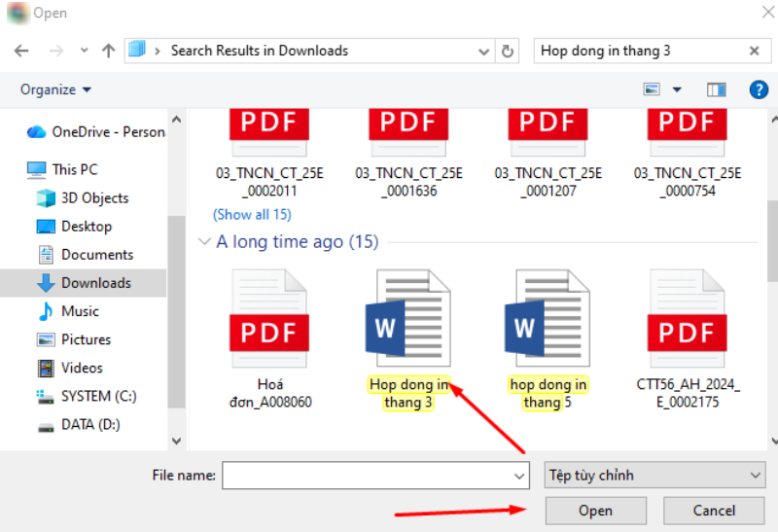Viewport: 778px width, 532px height.
Task: Click navigation pane scroll down arrow
Action: [176, 441]
